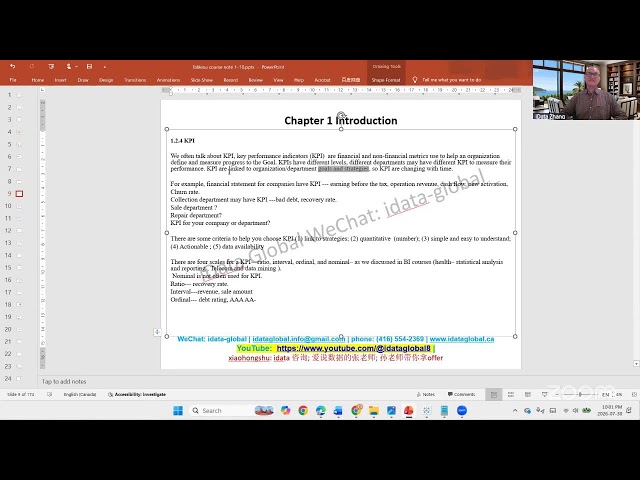Toggle the Comments pane
This screenshot has height=480, width=640.
[x=462, y=394]
